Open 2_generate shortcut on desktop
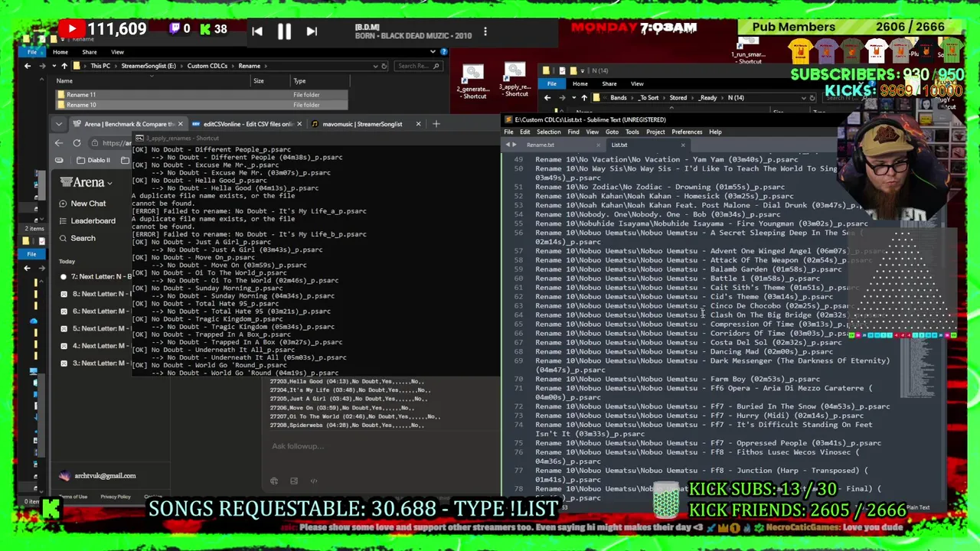 click(x=473, y=82)
